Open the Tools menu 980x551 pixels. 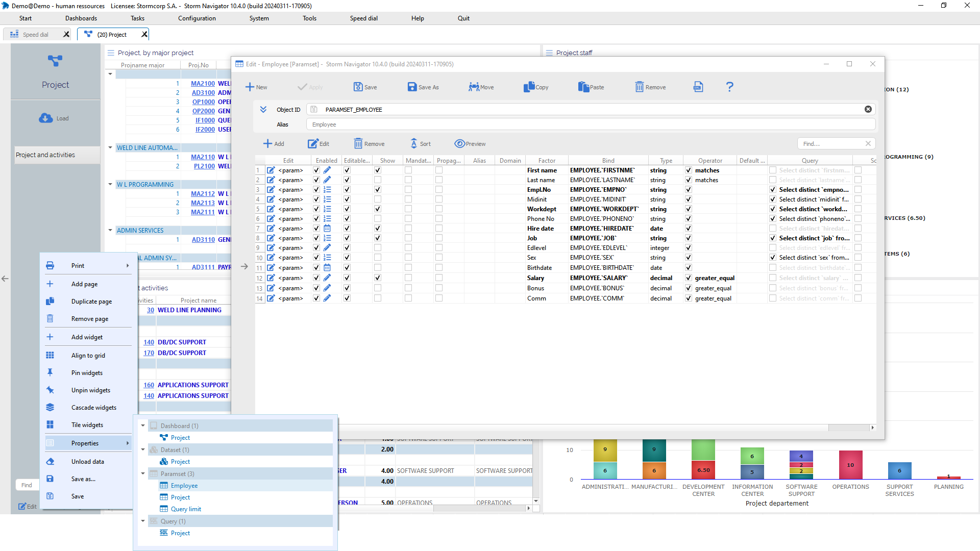pos(309,18)
